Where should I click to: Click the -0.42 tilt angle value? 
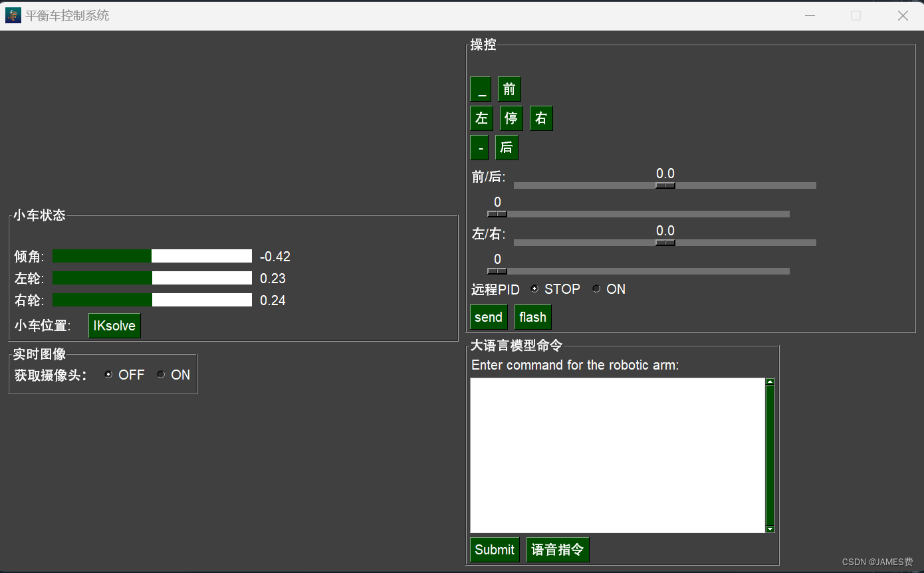point(275,257)
